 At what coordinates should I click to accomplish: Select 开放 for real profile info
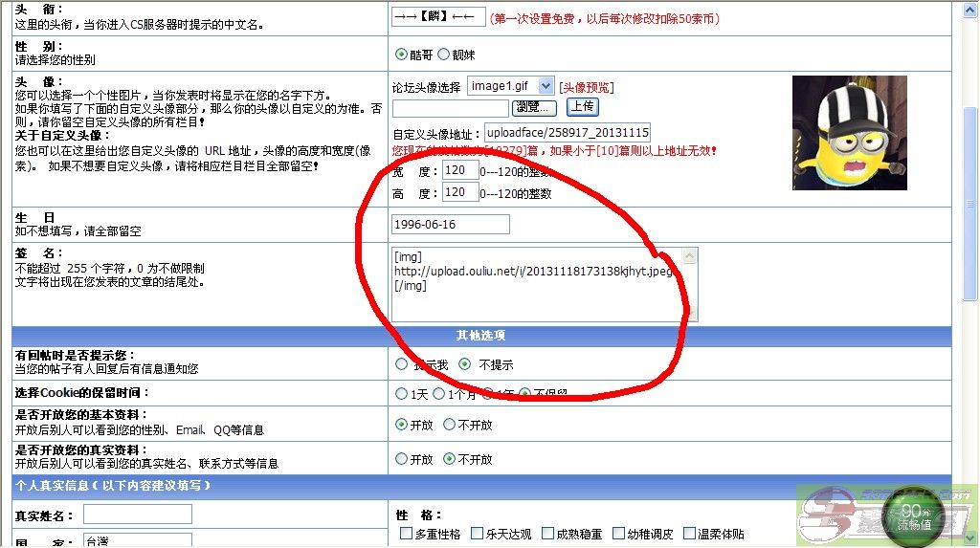[x=402, y=459]
